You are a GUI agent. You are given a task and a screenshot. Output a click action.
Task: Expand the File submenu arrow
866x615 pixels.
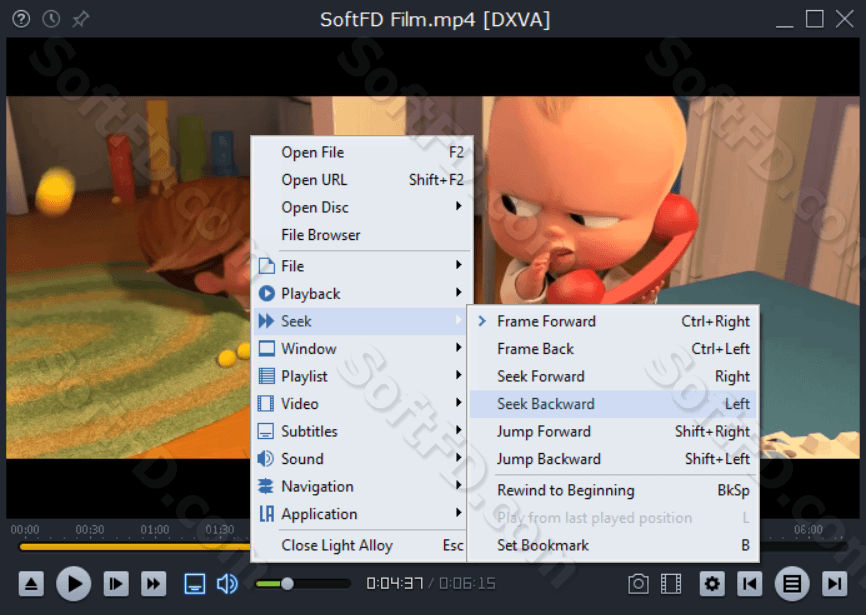(458, 265)
